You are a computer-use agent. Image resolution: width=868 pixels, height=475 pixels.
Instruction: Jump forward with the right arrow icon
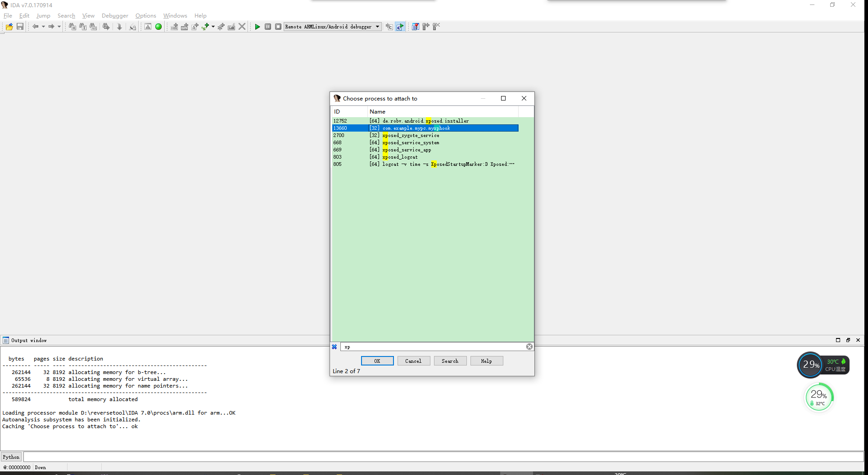tap(51, 27)
